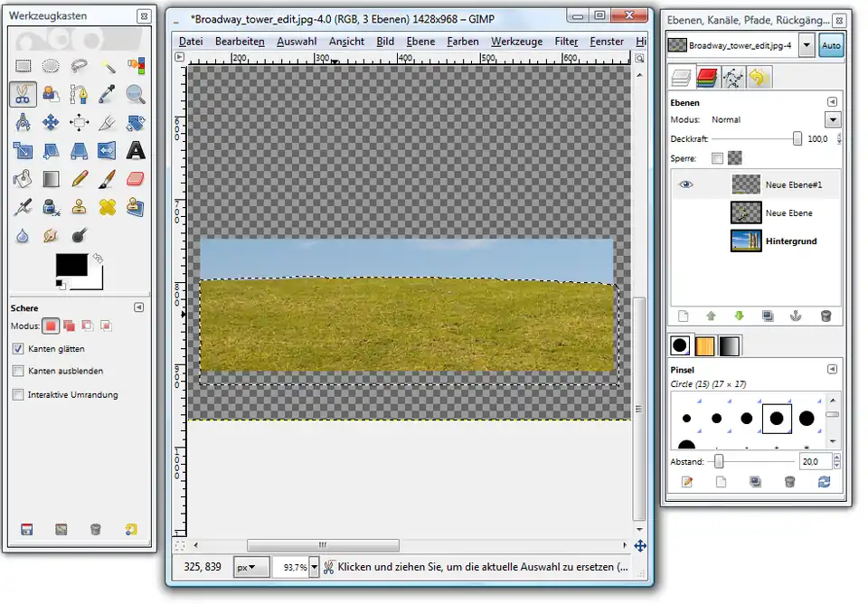Select the Rectangle Select tool
This screenshot has height=604, width=868.
click(x=24, y=66)
